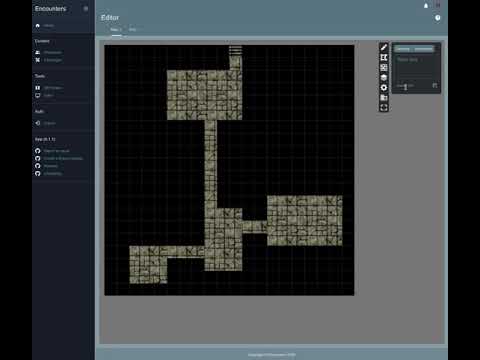Click the small icon right of the panel slider
Image resolution: width=480 pixels, height=360 pixels.
pos(435,86)
